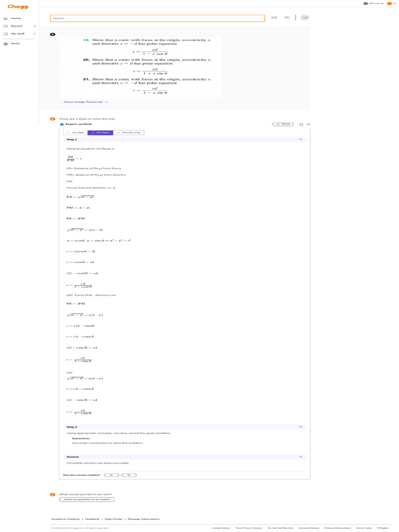
Task: Click the image upload icon beside search
Action: pos(274,17)
